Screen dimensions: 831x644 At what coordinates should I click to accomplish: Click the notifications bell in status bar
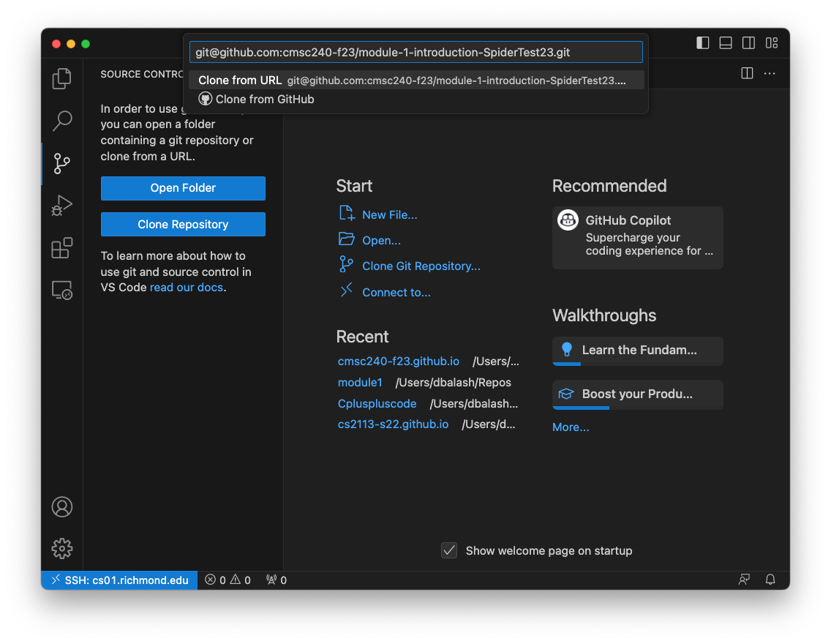click(x=770, y=580)
